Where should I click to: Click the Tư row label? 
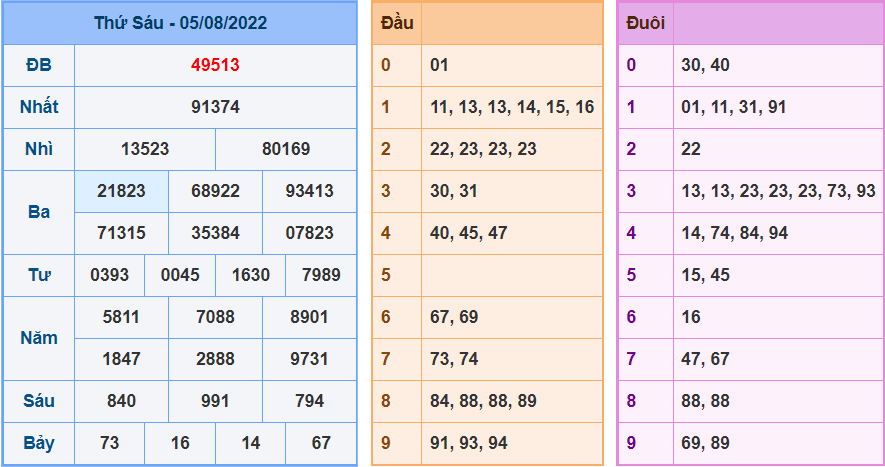coord(39,275)
